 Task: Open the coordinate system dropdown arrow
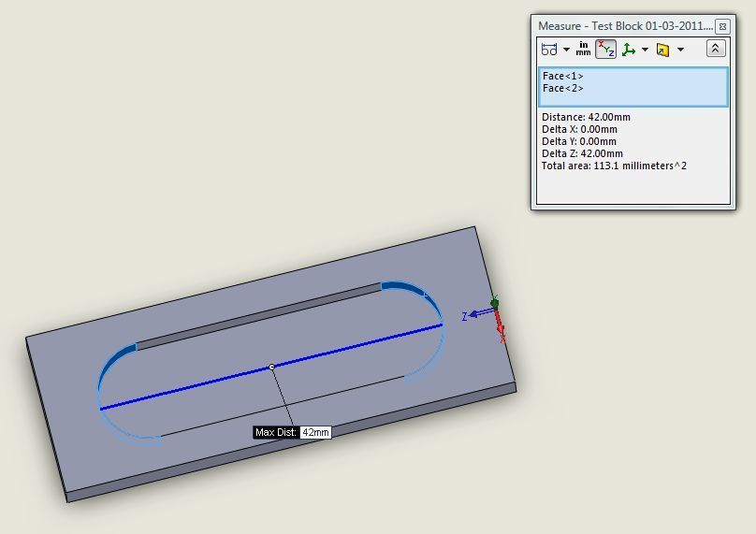(645, 50)
